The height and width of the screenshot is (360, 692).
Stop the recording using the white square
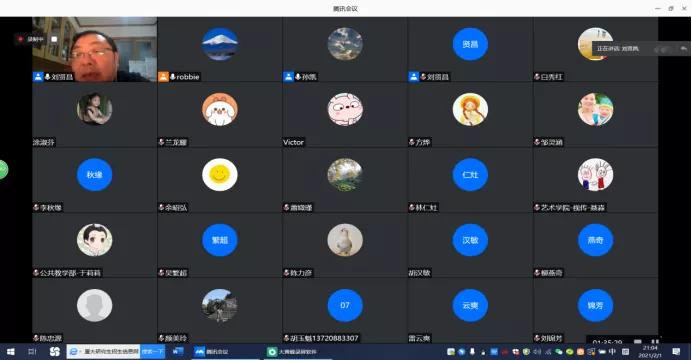click(54, 39)
